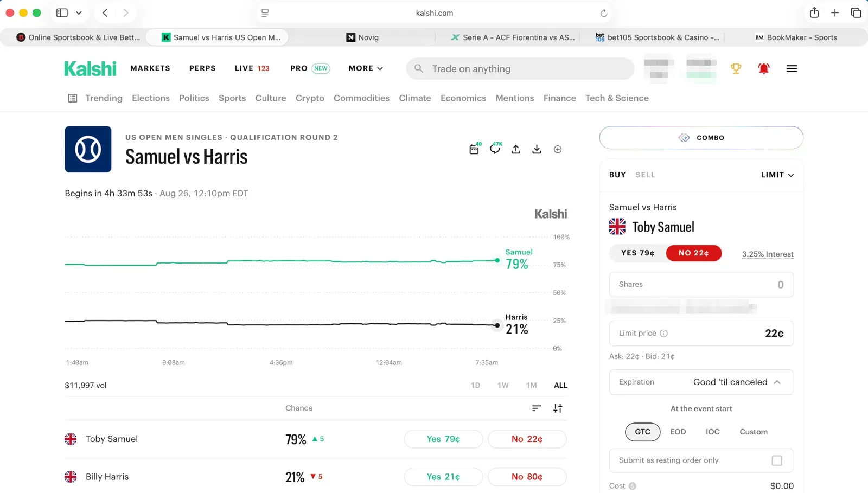This screenshot has width=868, height=493.
Task: Switch to the BUY side
Action: (617, 175)
